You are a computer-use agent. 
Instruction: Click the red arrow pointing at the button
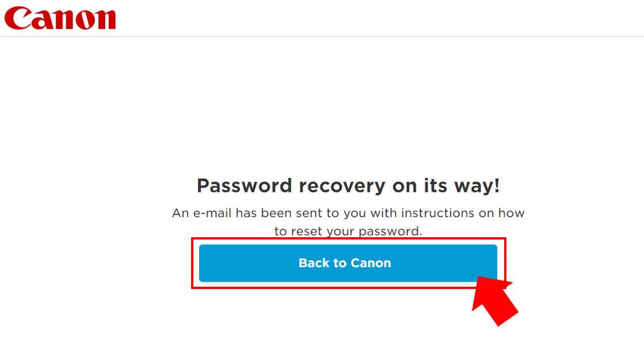point(495,302)
